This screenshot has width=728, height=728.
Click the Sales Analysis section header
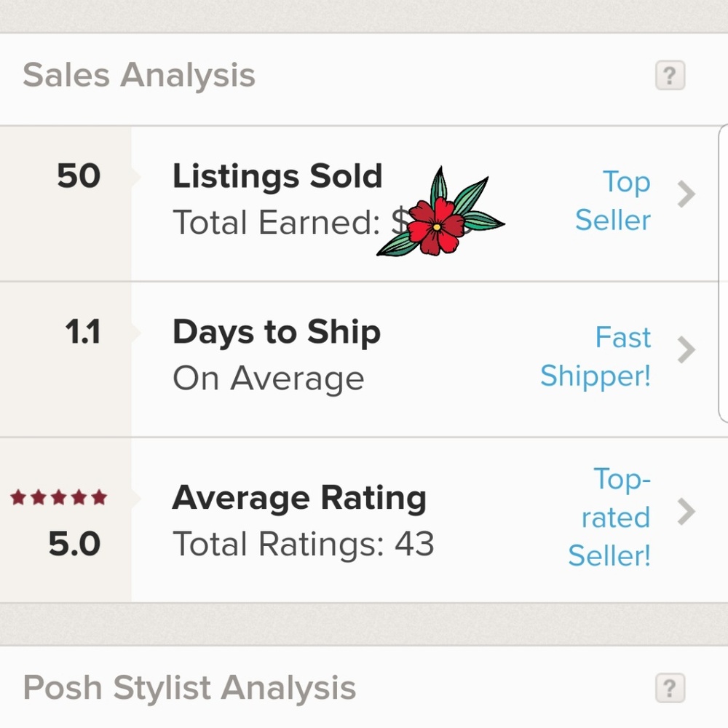point(139,75)
